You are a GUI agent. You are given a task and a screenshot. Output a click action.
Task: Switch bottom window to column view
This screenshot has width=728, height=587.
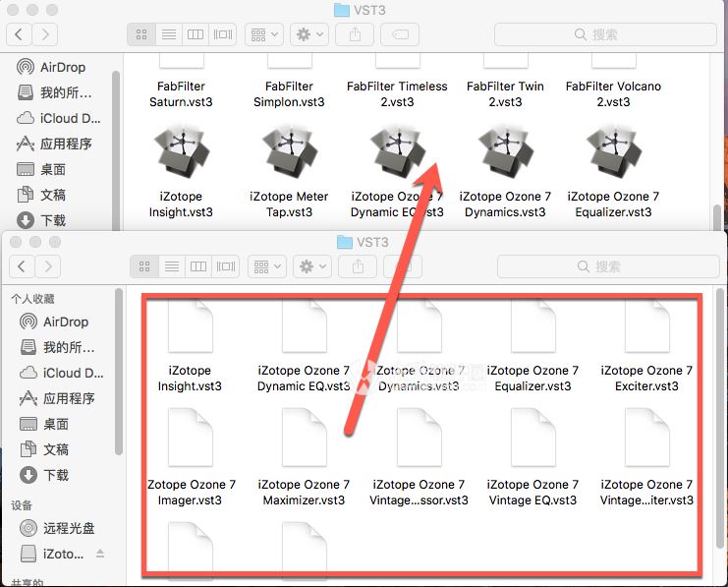pos(198,266)
